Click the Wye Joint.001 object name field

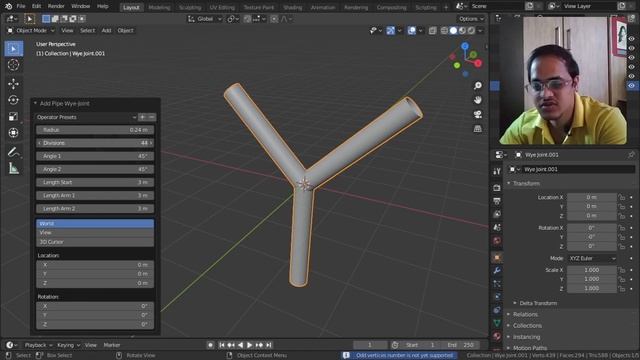coord(571,169)
